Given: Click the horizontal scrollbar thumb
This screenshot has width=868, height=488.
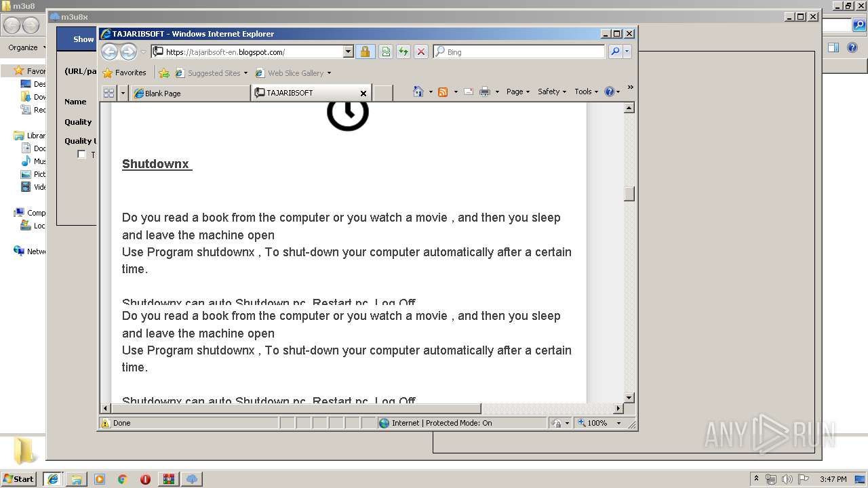Looking at the screenshot, I should coord(296,408).
